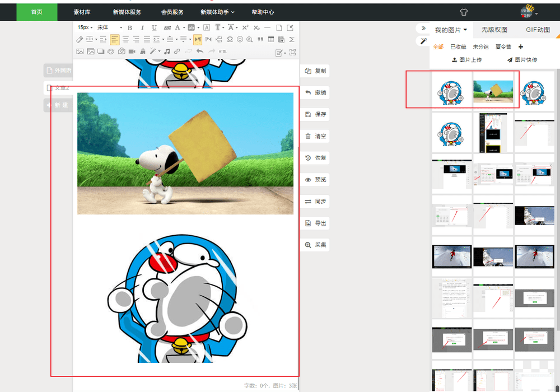Click the 保存 save button
Image resolution: width=560 pixels, height=392 pixels.
(x=315, y=114)
